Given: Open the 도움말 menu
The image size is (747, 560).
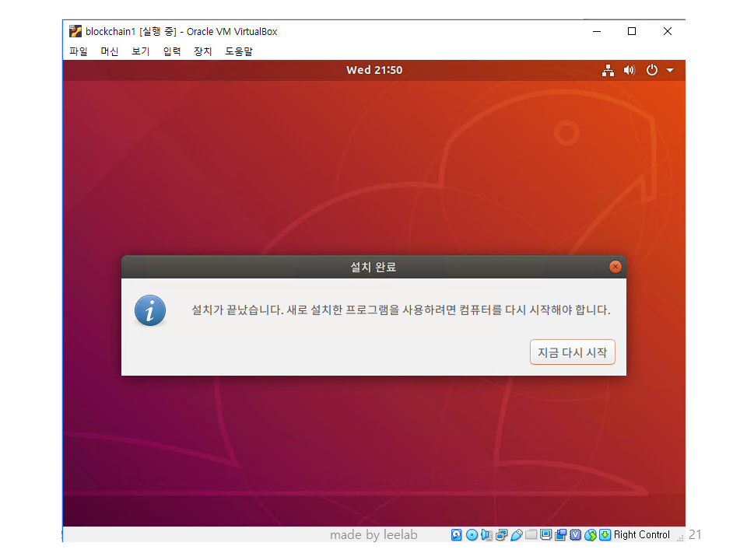Looking at the screenshot, I should pos(239,51).
